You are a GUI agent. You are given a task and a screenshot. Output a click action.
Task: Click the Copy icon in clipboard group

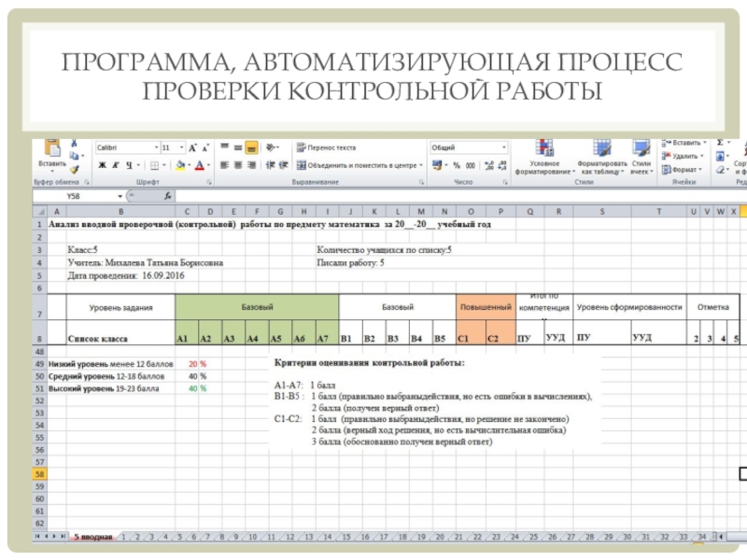pos(74,156)
